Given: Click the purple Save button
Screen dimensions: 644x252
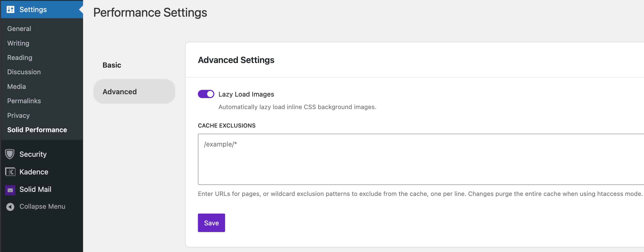Looking at the screenshot, I should [211, 223].
